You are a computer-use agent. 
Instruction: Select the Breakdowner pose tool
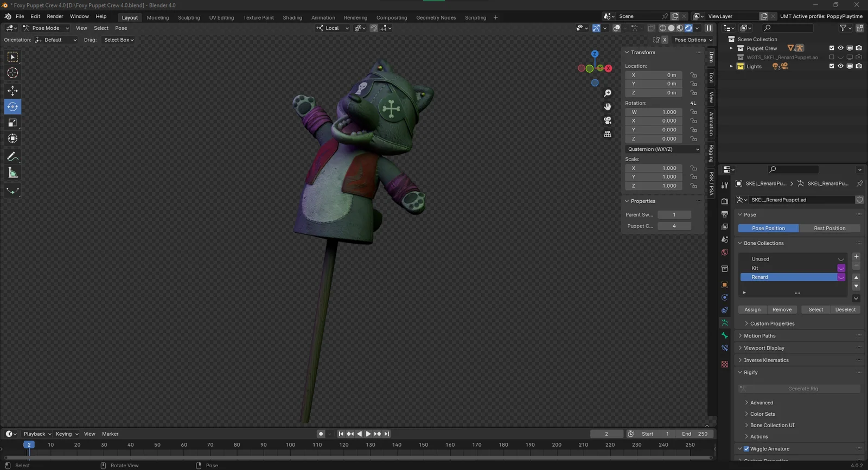click(x=12, y=191)
